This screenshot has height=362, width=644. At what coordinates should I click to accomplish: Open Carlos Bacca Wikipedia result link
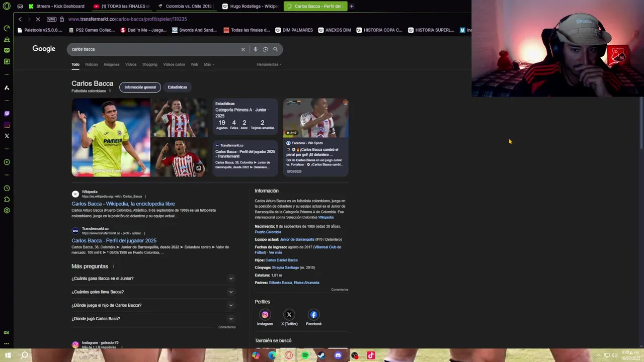tap(123, 204)
